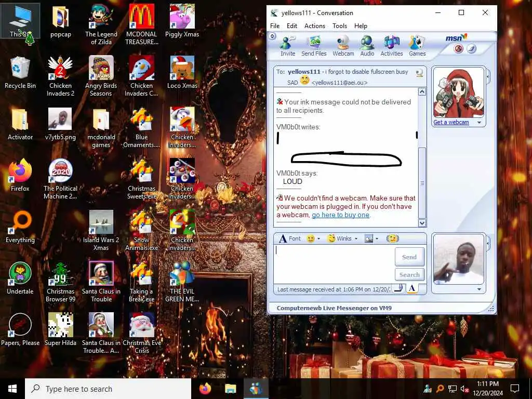Select the Undertale desktop icon
Image resolution: width=532 pixels, height=399 pixels.
[20, 278]
